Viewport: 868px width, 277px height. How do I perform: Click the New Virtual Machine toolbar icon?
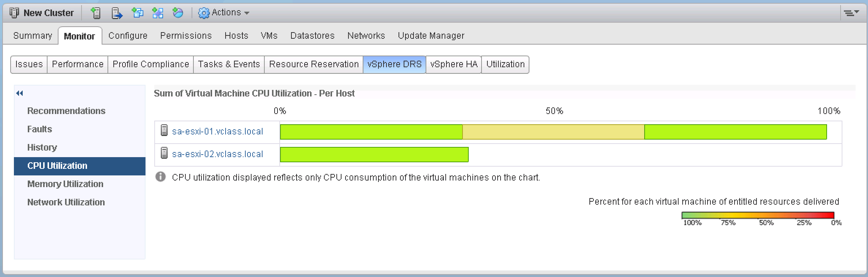[137, 13]
